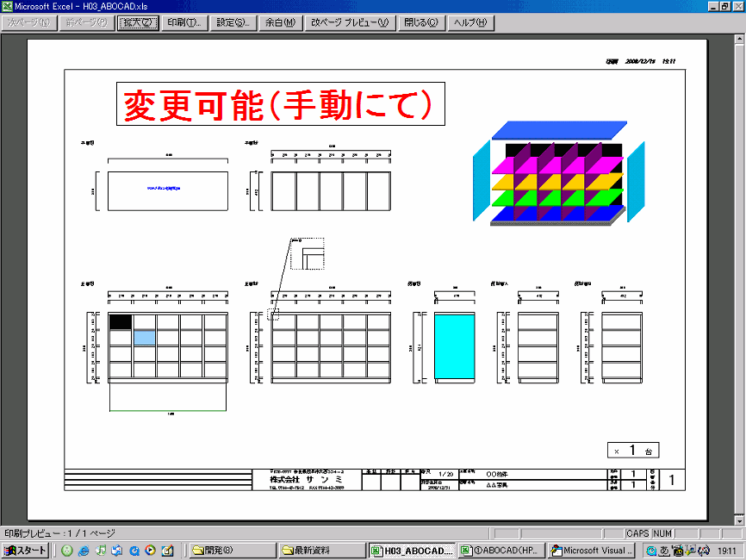Screen dimensions: 746x560
Task: Click the quick launch icon right of the music note
Action: [x=117, y=551]
